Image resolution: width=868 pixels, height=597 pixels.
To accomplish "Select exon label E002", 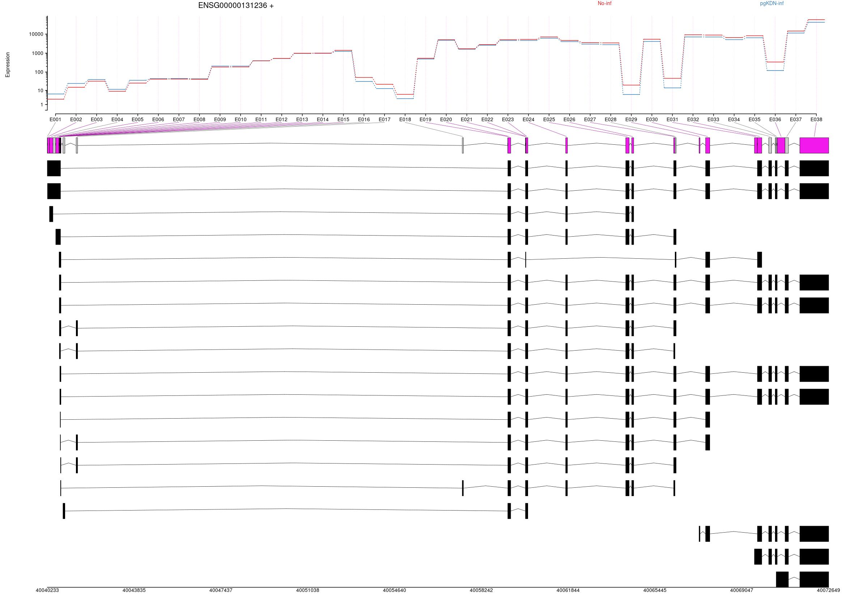I will (76, 120).
